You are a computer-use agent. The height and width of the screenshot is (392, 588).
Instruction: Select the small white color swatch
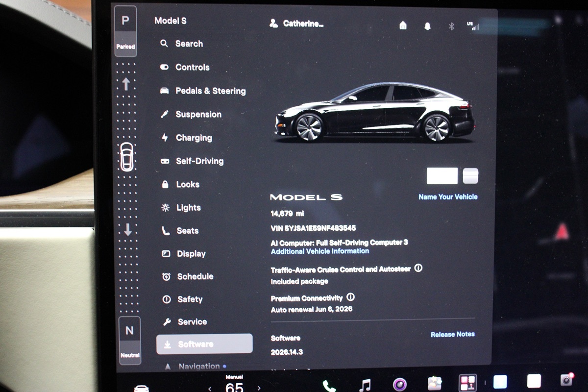point(470,176)
